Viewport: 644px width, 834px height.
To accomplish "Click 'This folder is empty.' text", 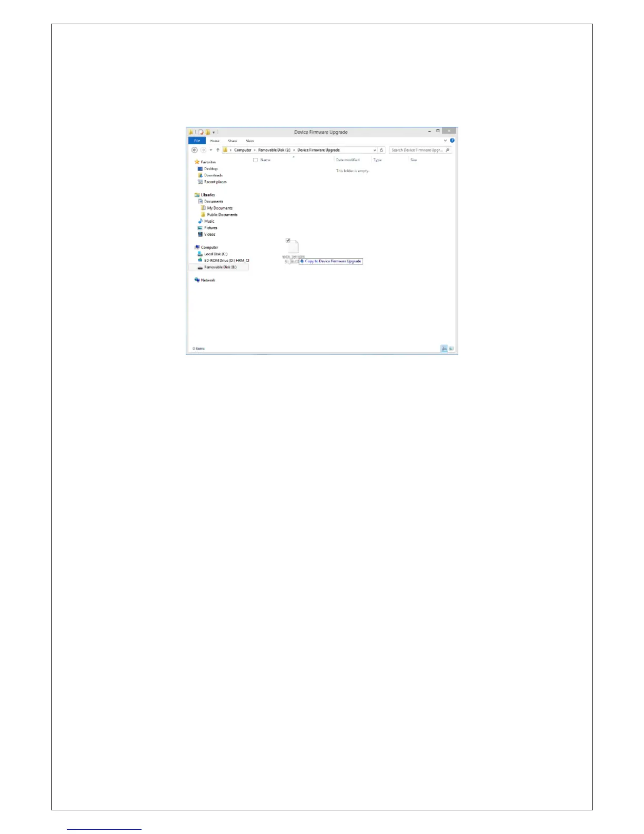I will pyautogui.click(x=353, y=171).
